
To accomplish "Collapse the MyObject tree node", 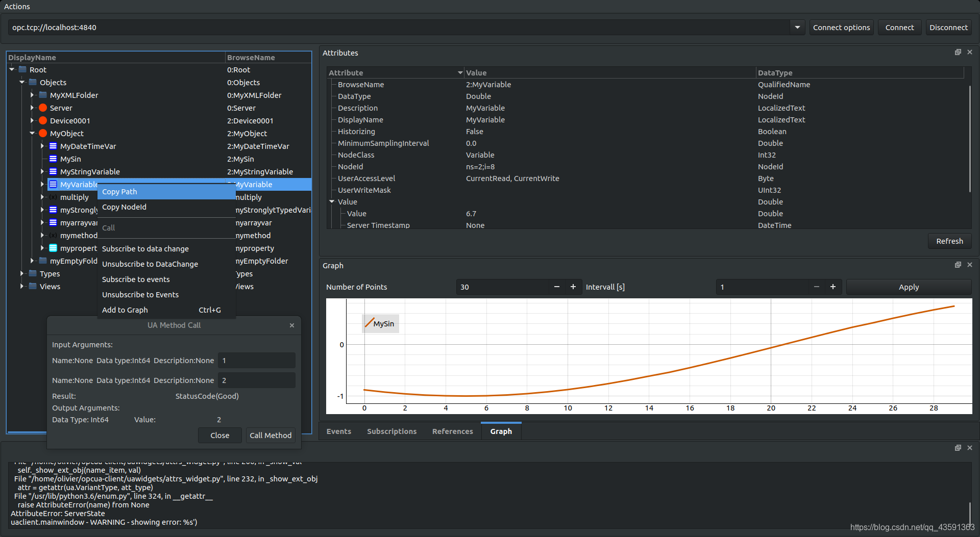I will 32,133.
